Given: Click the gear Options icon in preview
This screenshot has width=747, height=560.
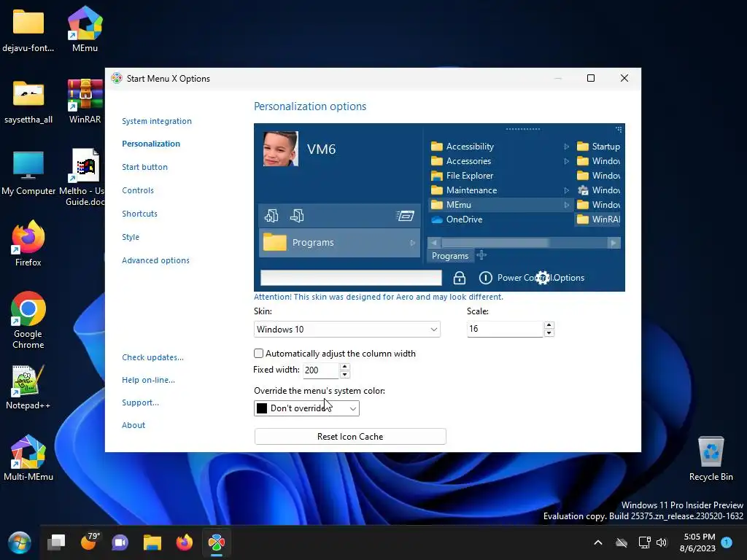Looking at the screenshot, I should tap(543, 278).
